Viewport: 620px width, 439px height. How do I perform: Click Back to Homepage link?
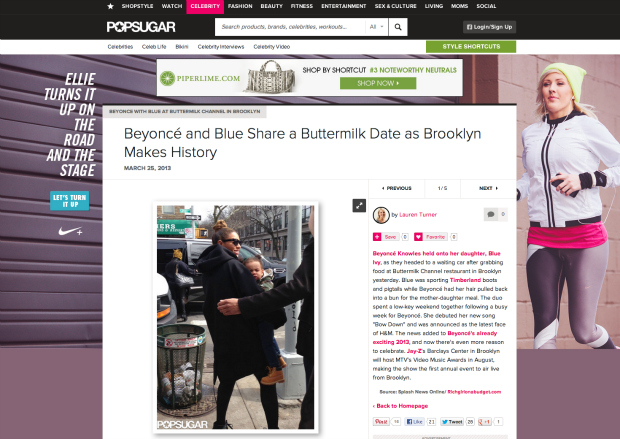coord(400,406)
